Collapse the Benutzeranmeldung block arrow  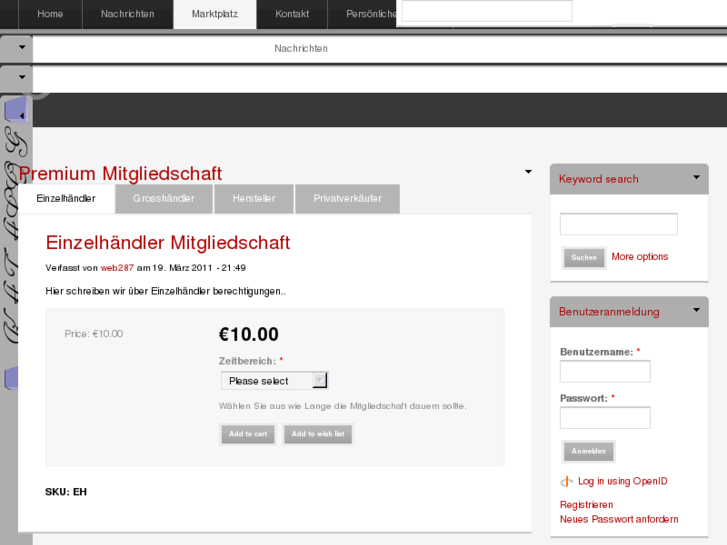click(696, 310)
